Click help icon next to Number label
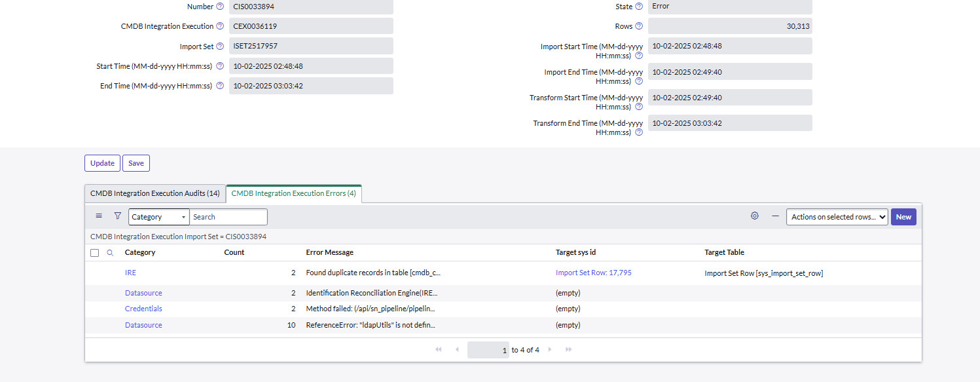The width and height of the screenshot is (980, 382). point(220,7)
